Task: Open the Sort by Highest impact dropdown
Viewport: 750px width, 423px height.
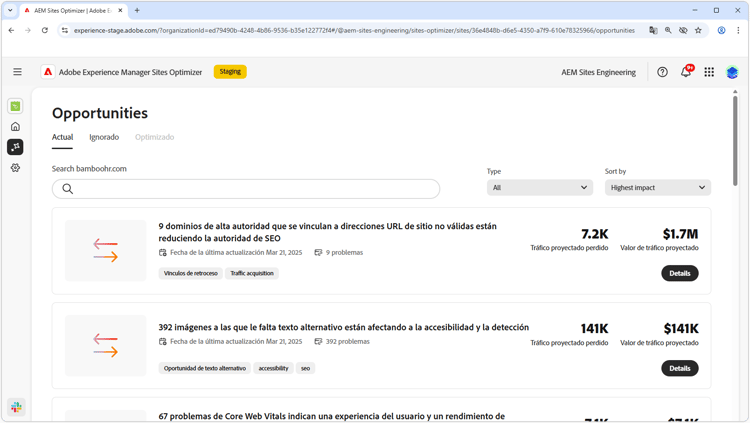Action: tap(658, 188)
